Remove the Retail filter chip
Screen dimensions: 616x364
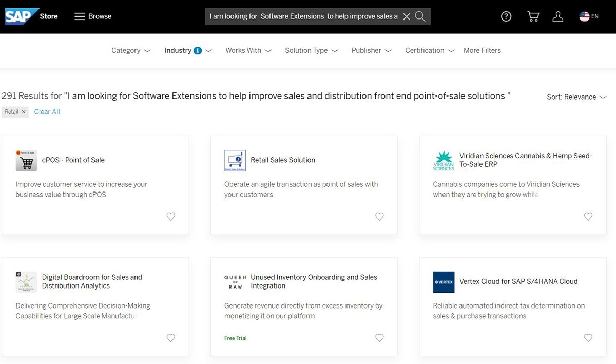(x=23, y=111)
